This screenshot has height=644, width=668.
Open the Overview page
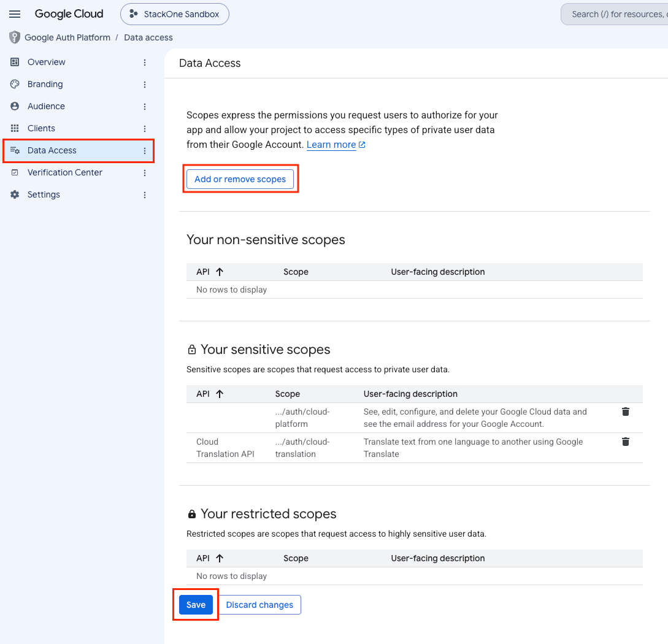tap(47, 62)
